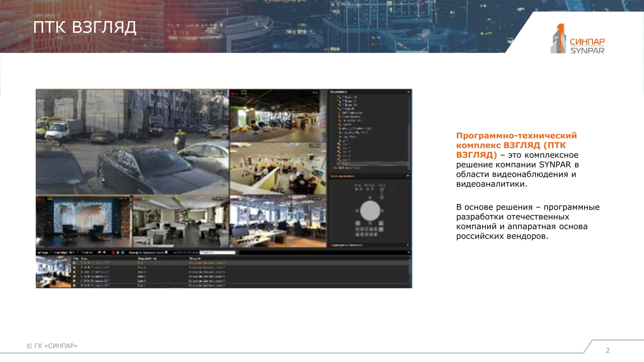Collapse the camera tree panel header arrow
644x362 pixels.
point(409,92)
